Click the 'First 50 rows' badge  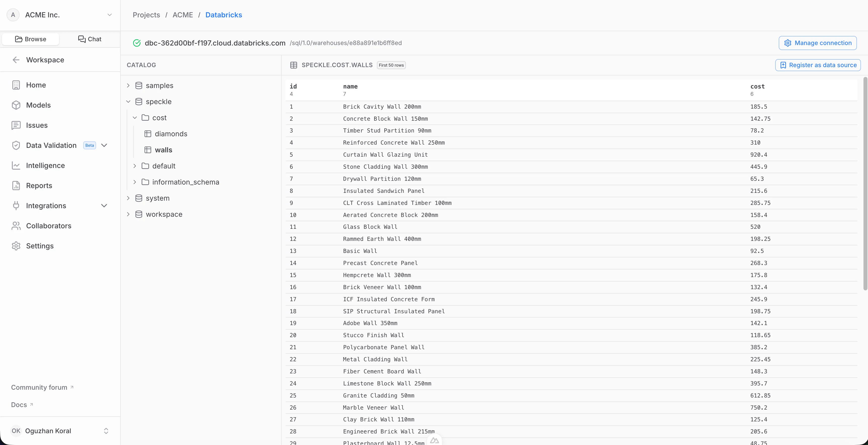[x=391, y=65]
